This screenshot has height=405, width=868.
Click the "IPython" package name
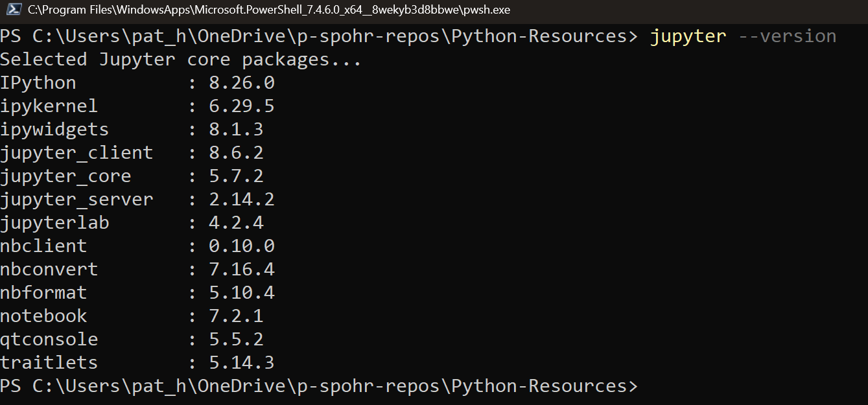(x=38, y=83)
